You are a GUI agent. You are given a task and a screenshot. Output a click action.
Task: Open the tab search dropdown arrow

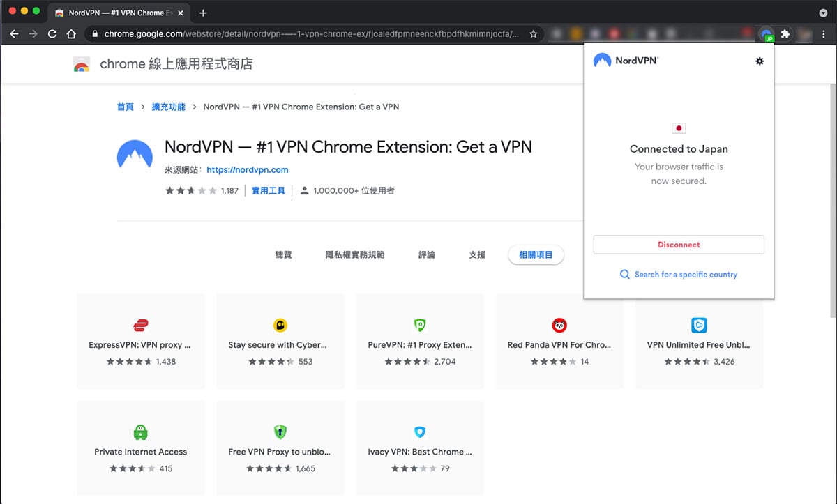coord(823,13)
